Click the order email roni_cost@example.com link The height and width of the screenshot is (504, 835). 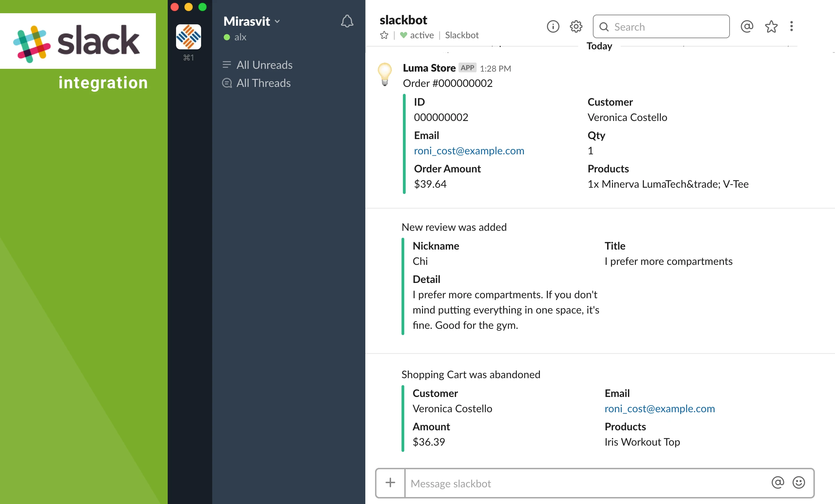[469, 151]
